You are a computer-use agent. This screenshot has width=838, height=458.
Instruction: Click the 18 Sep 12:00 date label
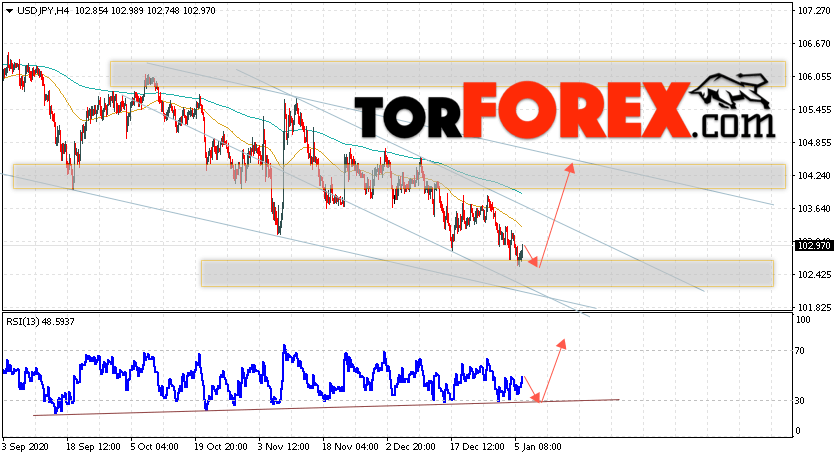[x=93, y=446]
